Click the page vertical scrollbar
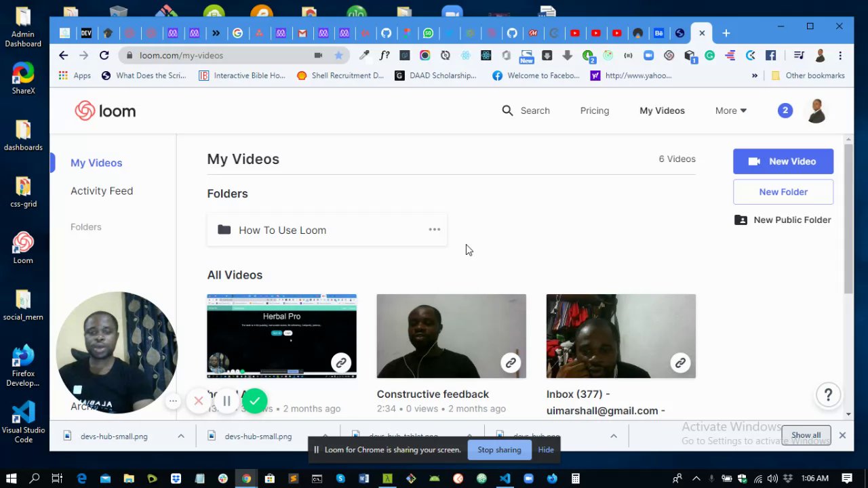868x488 pixels. (x=848, y=217)
